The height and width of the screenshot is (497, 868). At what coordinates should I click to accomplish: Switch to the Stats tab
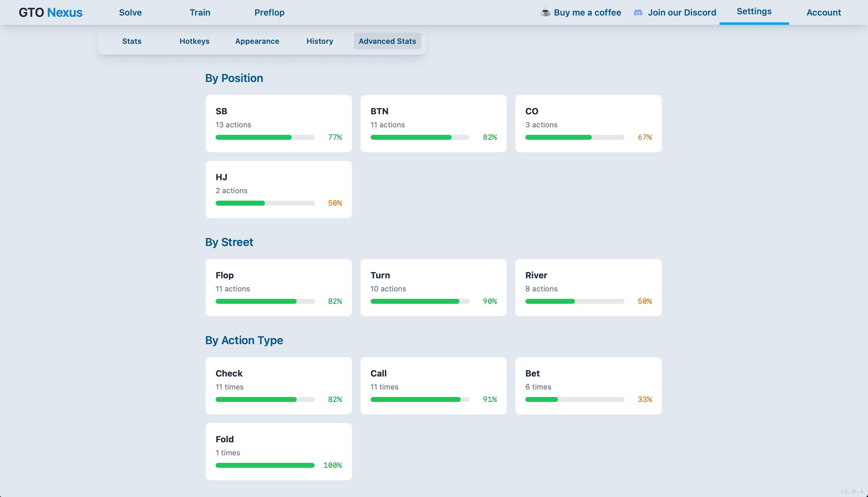tap(132, 41)
